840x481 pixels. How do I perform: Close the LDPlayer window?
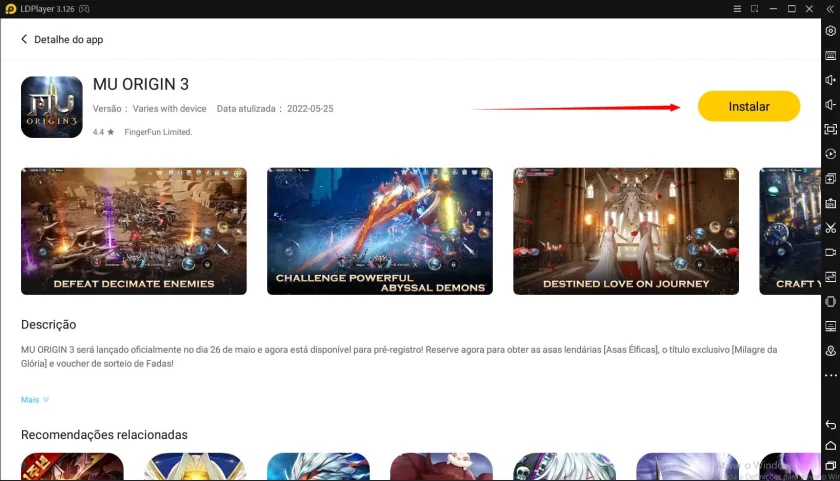[x=809, y=9]
